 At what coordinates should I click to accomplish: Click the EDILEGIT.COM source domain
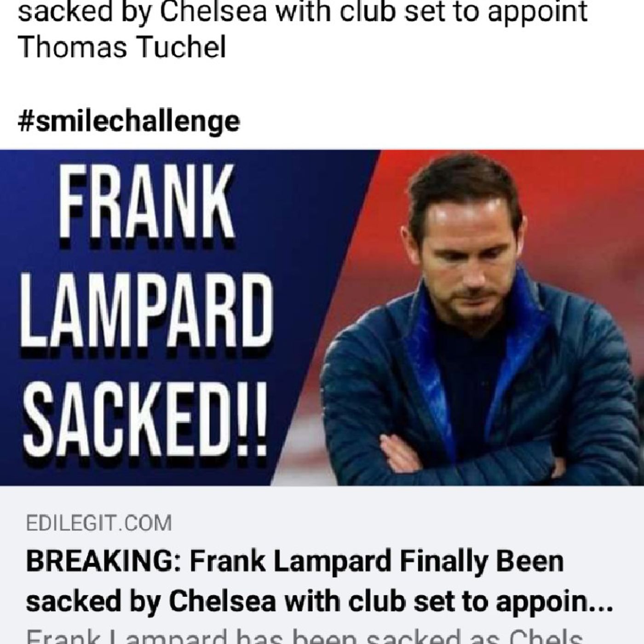click(99, 523)
